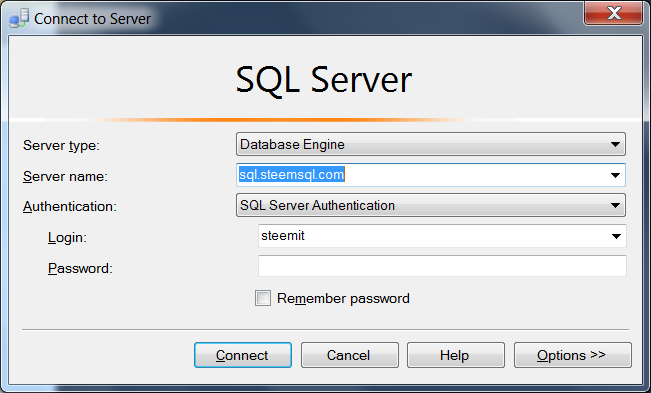Image resolution: width=651 pixels, height=393 pixels.
Task: Click inside the Password field
Action: 442,266
